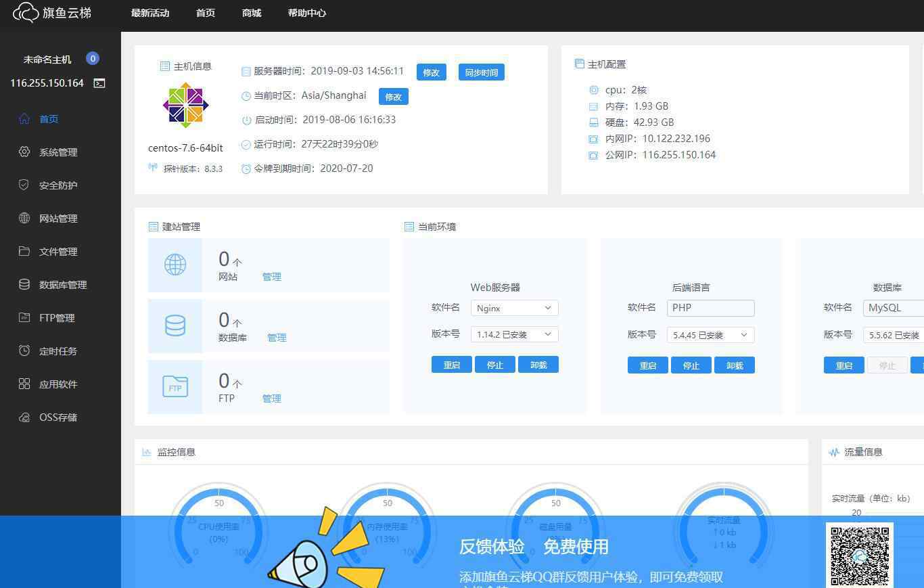
Task: Open the 1.14.2 version dropdown
Action: (514, 334)
